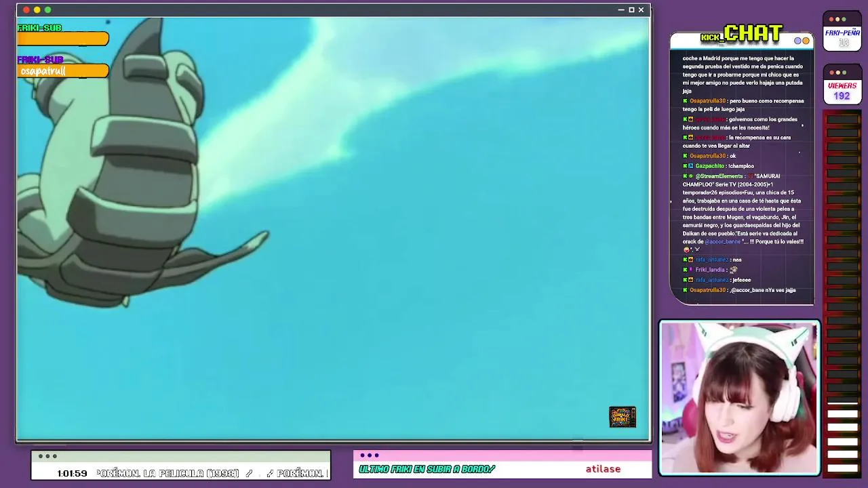Click the 'ULTIMO FRIKI EN SUBIR A BORDO' label

427,469
